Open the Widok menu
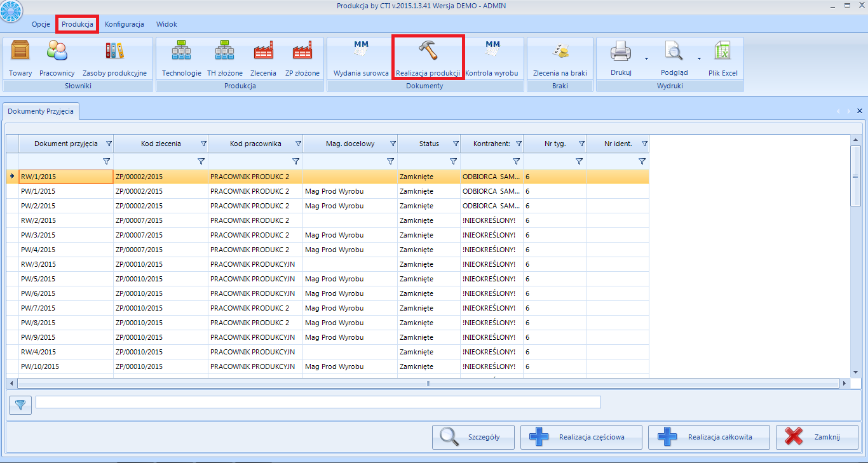This screenshot has width=868, height=463. (166, 24)
